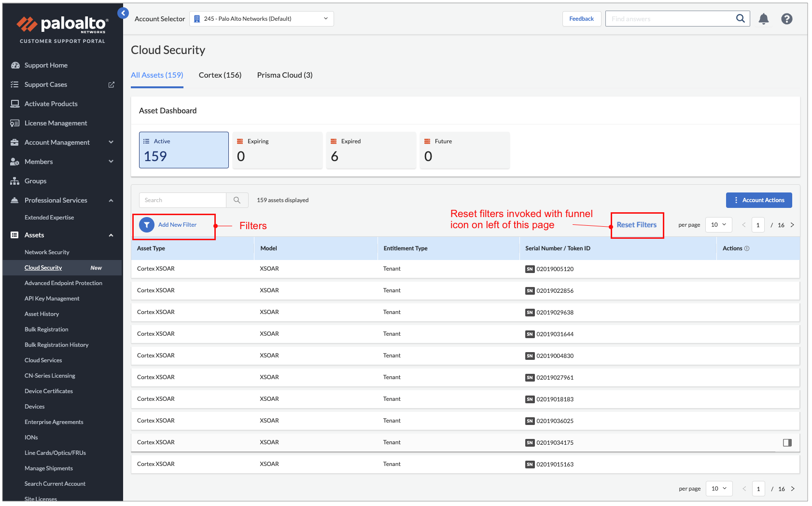Switch to the Cortex (156) tab
The height and width of the screenshot is (506, 812).
(x=220, y=75)
